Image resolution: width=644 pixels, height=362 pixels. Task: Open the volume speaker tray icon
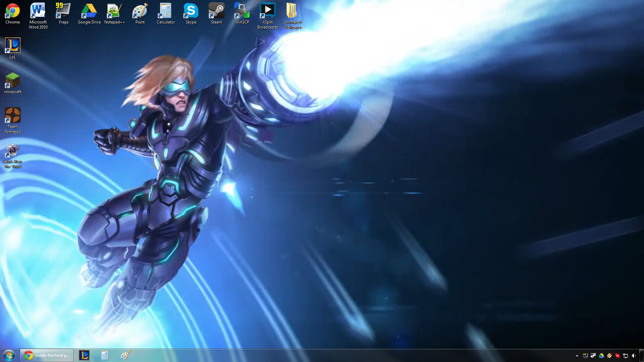tap(634, 356)
